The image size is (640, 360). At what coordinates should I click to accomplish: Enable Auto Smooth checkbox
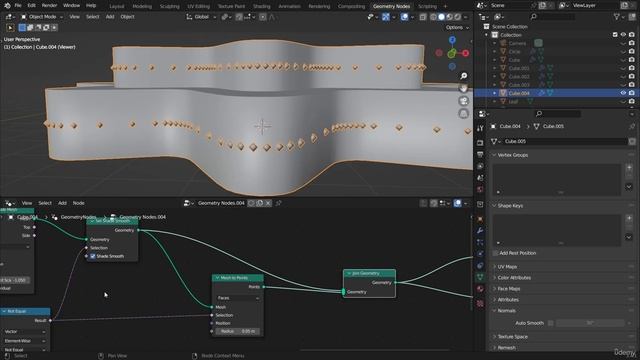point(551,323)
